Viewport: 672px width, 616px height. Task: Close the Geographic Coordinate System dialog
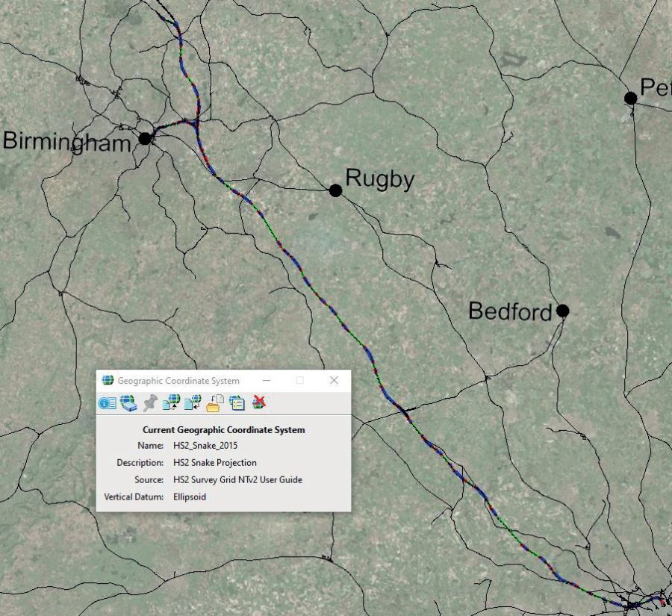coord(334,380)
